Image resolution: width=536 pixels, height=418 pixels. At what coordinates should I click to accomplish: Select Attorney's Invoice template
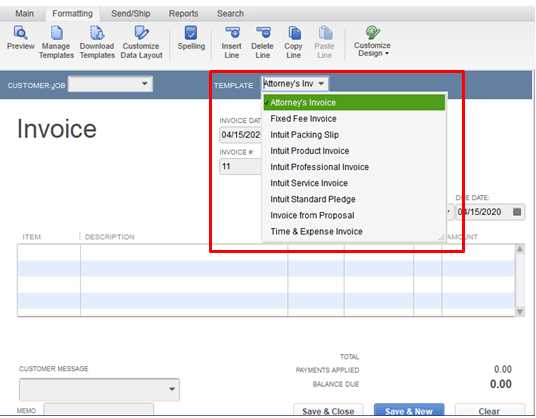(354, 102)
